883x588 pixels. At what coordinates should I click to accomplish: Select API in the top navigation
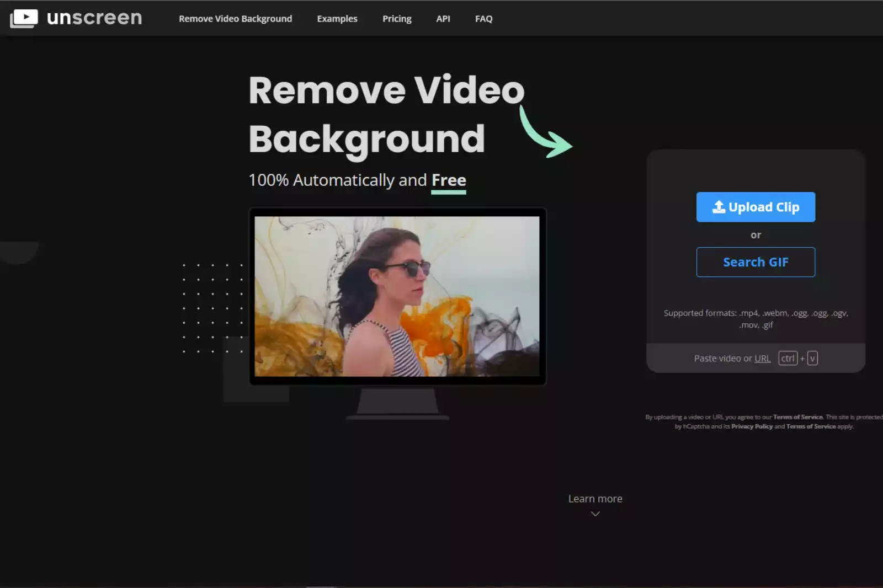443,18
